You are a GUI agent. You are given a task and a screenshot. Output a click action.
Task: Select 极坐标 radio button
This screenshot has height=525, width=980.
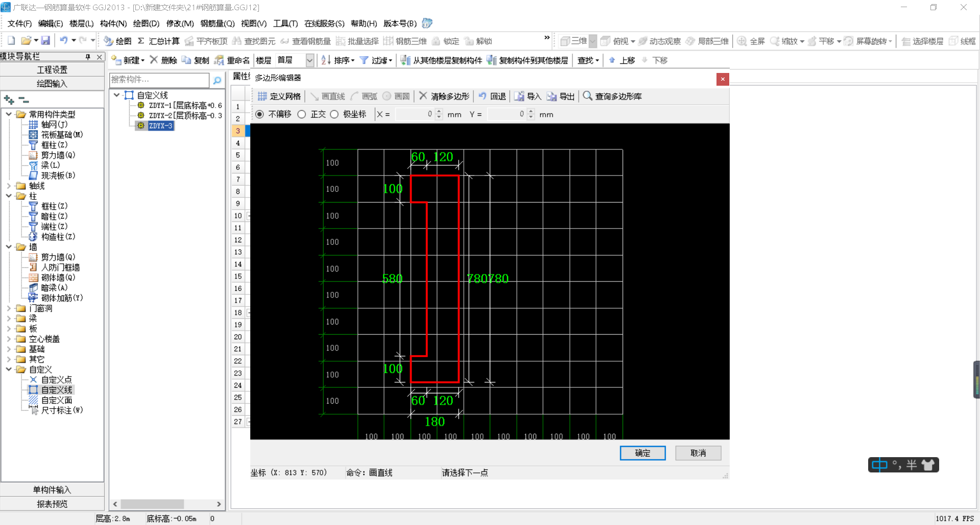tap(334, 114)
